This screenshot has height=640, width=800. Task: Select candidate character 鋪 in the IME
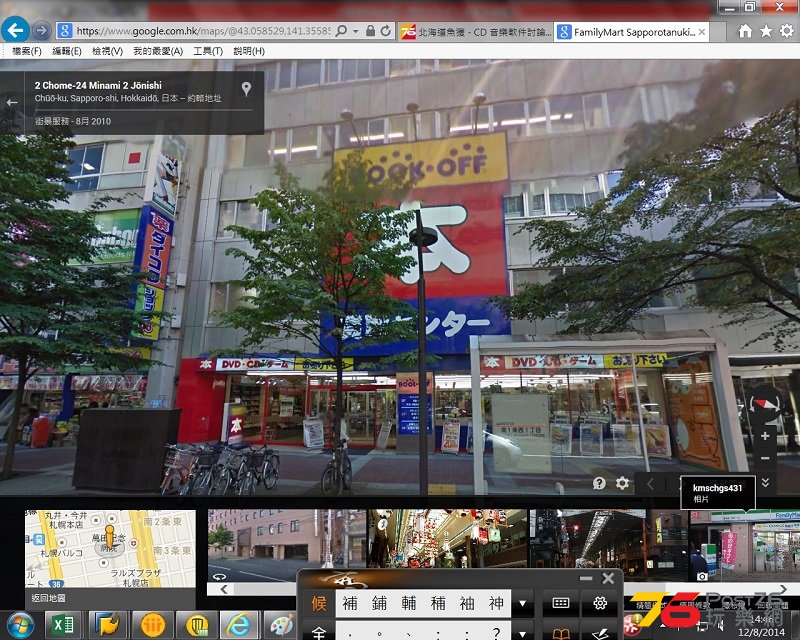pyautogui.click(x=379, y=603)
